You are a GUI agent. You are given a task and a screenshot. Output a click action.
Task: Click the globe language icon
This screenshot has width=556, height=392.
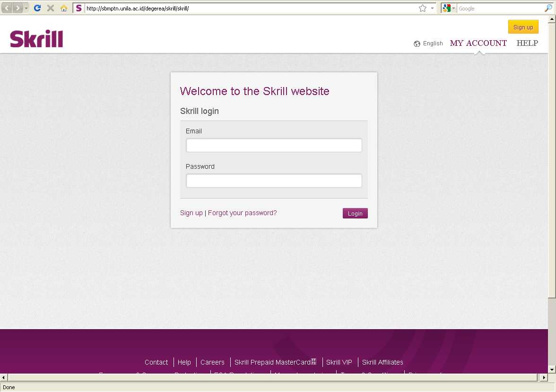click(417, 44)
